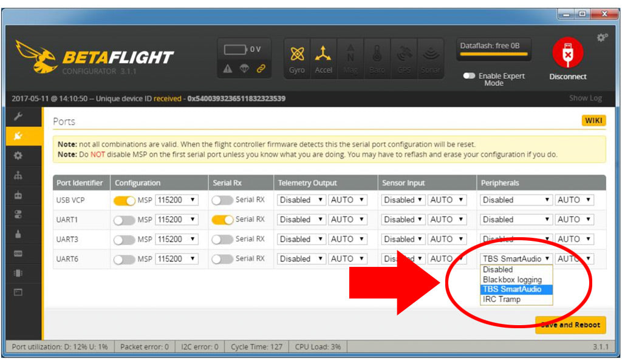The width and height of the screenshot is (622, 364).
Task: Toggle Enable Expert Mode switch
Action: tap(469, 76)
